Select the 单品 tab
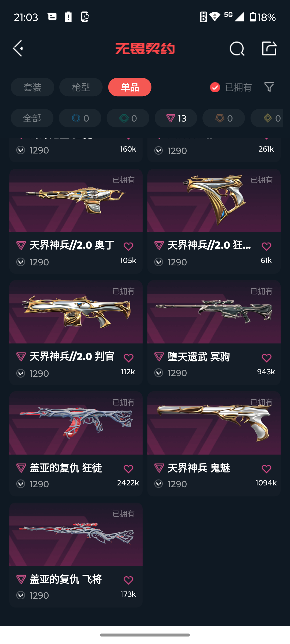 tap(130, 87)
